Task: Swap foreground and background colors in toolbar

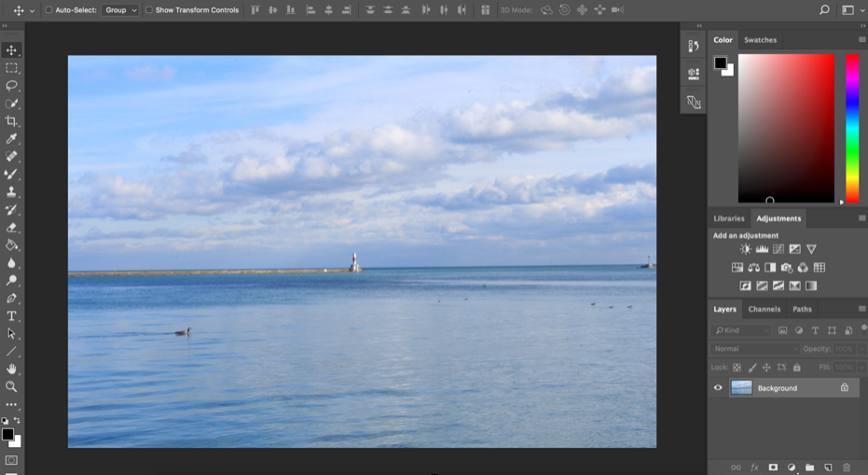Action: point(17,420)
